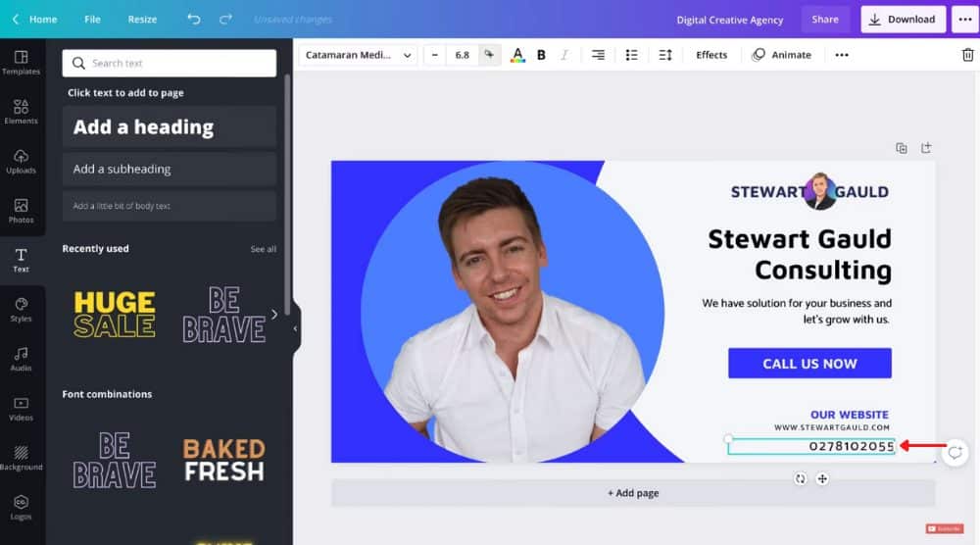Delete selected element with trash icon

tap(967, 55)
